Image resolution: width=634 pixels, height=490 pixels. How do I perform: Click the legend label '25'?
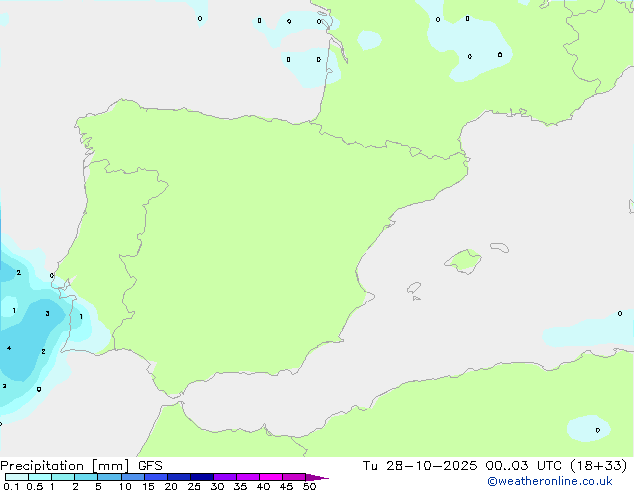click(194, 486)
